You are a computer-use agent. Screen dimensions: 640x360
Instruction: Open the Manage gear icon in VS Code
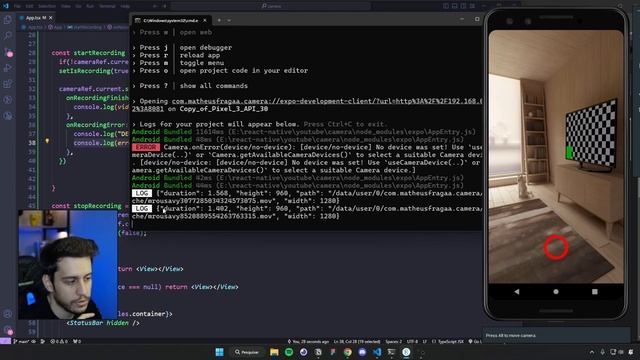coord(8,329)
